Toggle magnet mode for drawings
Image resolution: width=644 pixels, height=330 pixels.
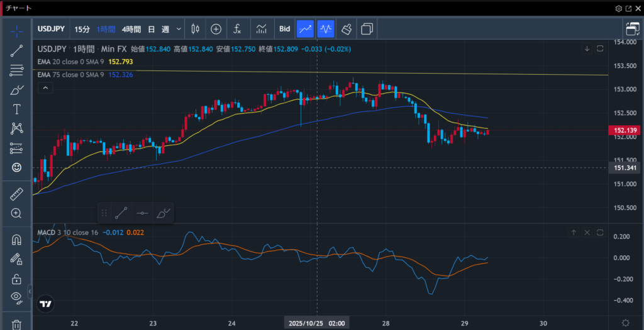tap(16, 239)
